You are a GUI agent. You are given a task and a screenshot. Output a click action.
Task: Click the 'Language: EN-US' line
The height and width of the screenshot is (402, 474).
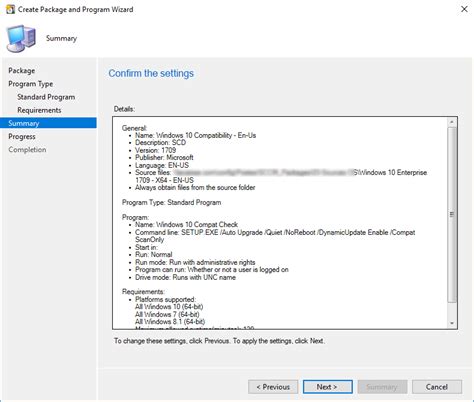point(162,165)
